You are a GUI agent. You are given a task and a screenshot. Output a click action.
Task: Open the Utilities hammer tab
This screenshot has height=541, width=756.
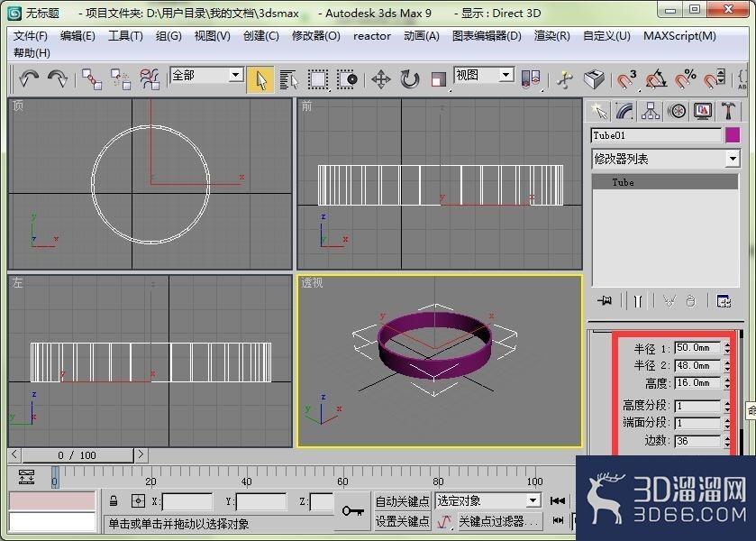click(728, 111)
